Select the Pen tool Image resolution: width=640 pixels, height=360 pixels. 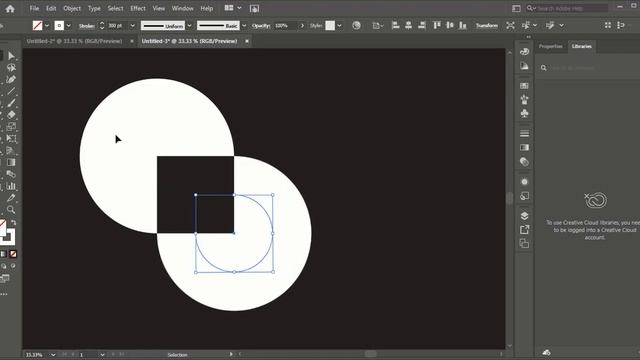tap(11, 80)
